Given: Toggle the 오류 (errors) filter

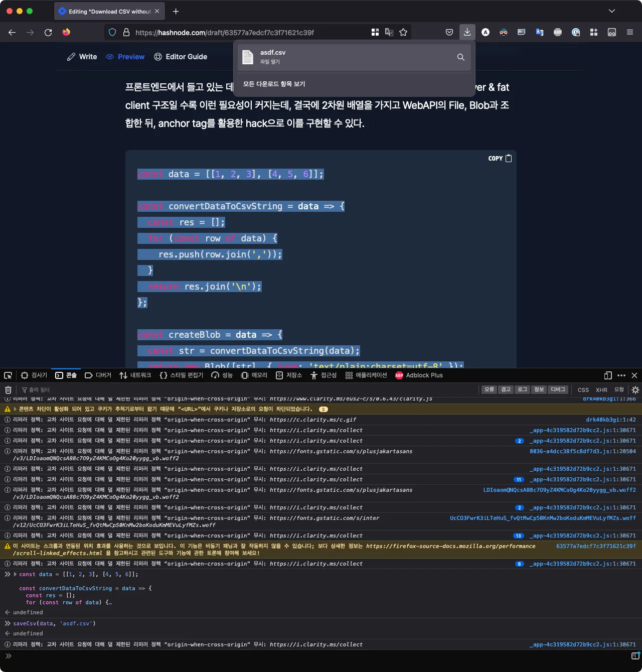Looking at the screenshot, I should point(489,389).
